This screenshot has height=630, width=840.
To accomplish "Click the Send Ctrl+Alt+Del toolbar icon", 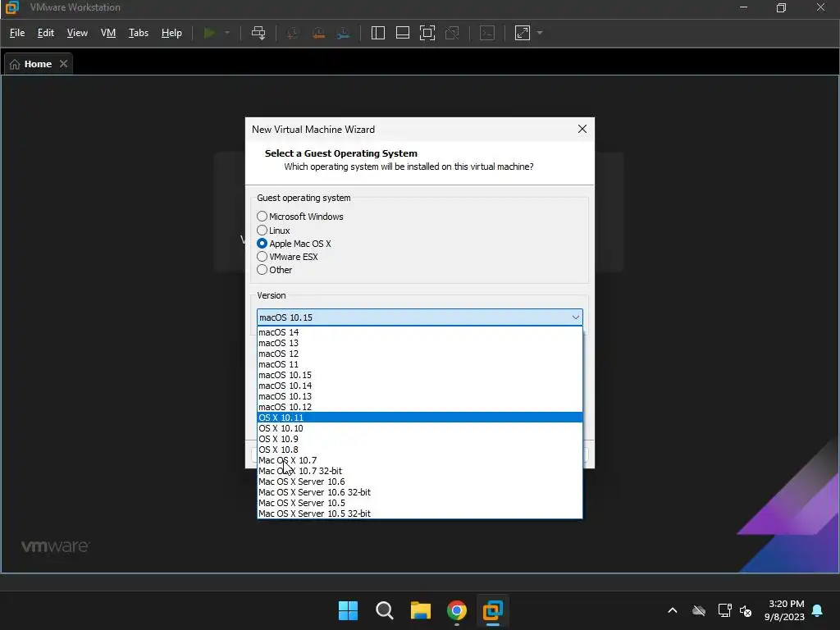I will [258, 33].
